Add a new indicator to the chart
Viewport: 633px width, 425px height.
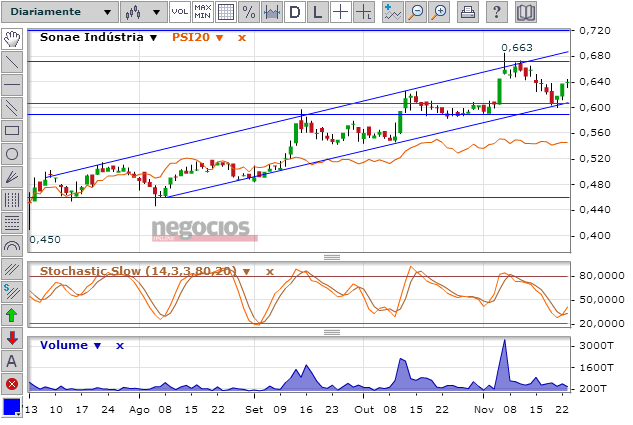coord(392,12)
